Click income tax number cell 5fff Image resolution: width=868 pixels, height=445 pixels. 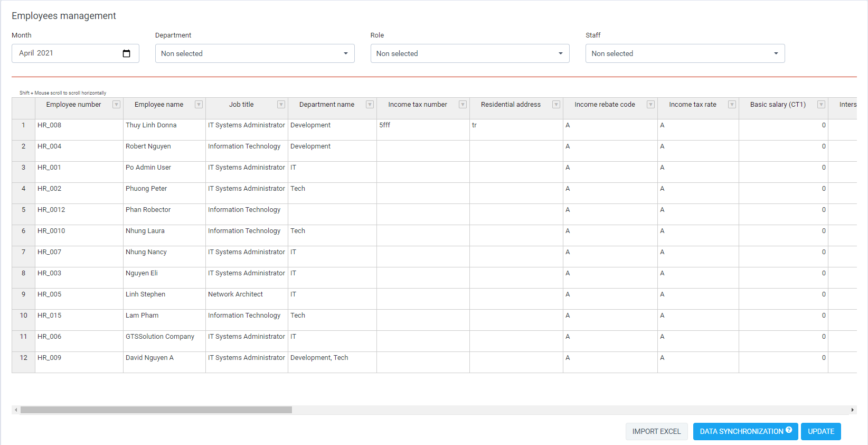pyautogui.click(x=423, y=129)
